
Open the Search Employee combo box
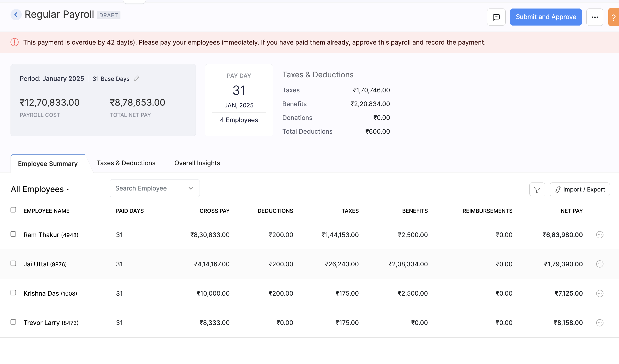[x=154, y=188]
